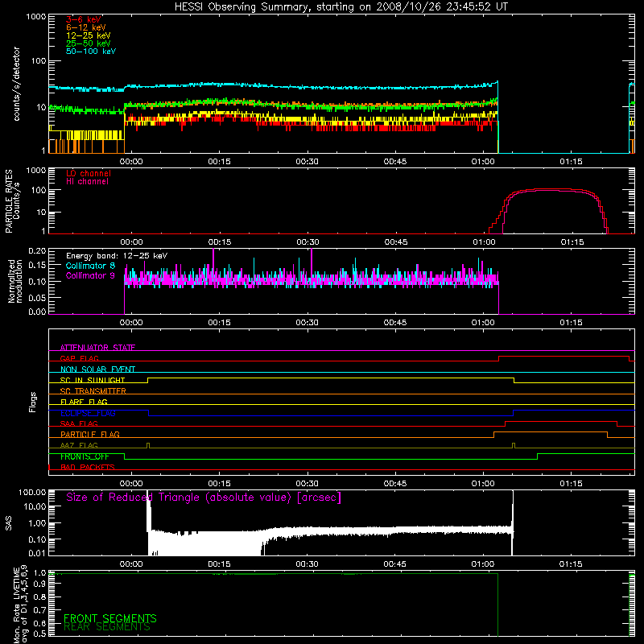Click the Size of Reduced Triangle title
This screenshot has width=644, height=644.
tap(204, 497)
